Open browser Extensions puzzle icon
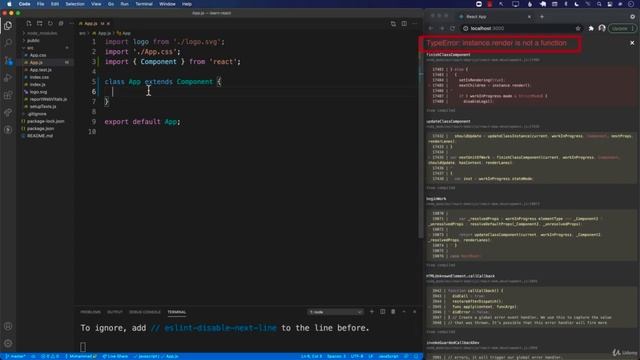Screen dimensions: 640x360 pyautogui.click(x=591, y=28)
